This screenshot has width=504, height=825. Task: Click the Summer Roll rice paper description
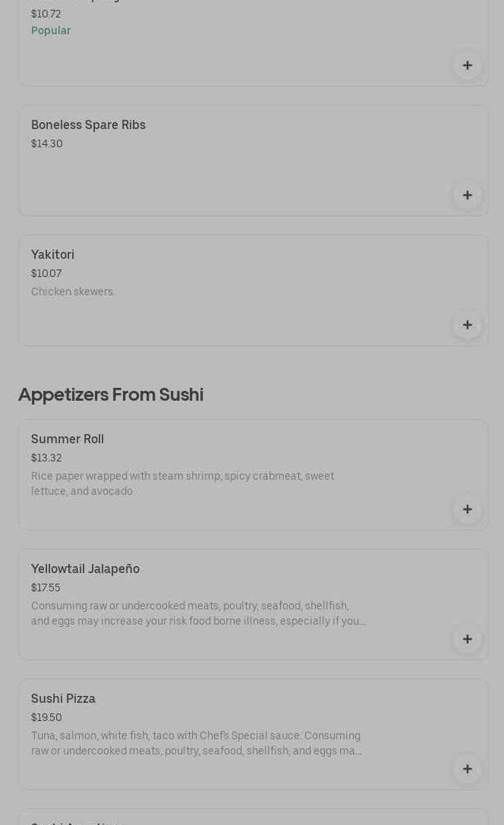click(182, 483)
